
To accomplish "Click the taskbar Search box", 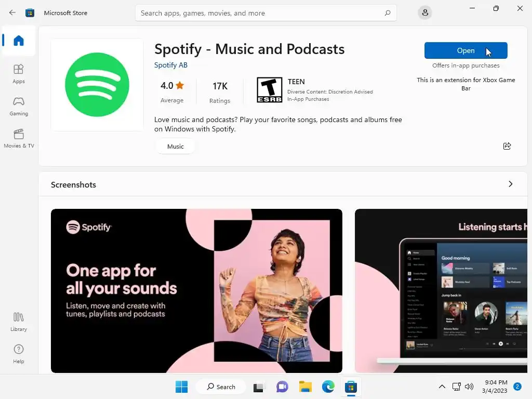I will pyautogui.click(x=221, y=387).
